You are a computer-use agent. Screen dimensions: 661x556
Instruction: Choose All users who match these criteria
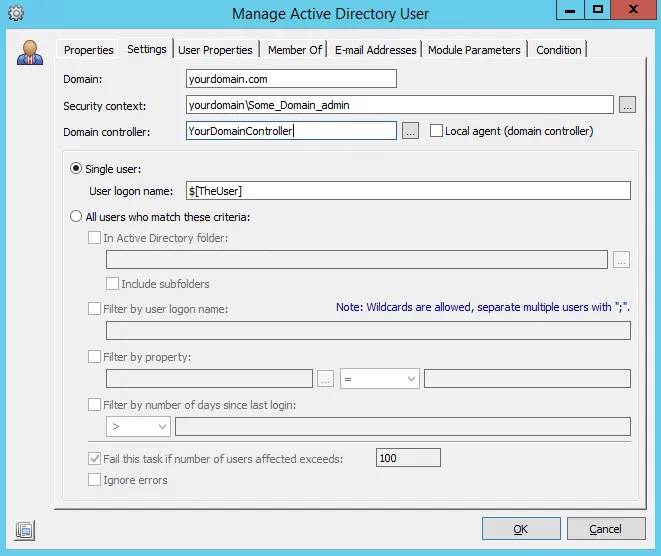point(76,216)
